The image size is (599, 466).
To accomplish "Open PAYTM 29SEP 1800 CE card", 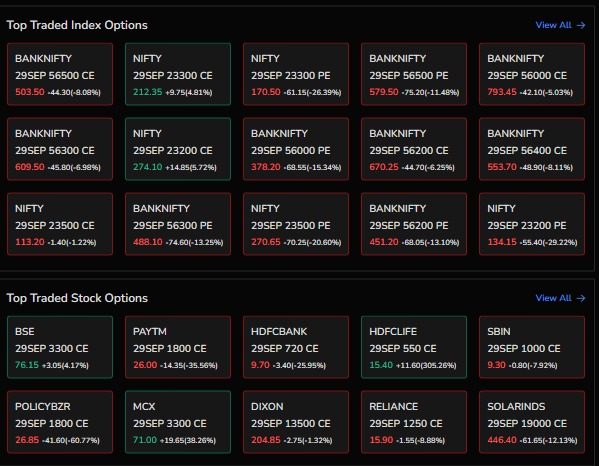I will point(178,347).
